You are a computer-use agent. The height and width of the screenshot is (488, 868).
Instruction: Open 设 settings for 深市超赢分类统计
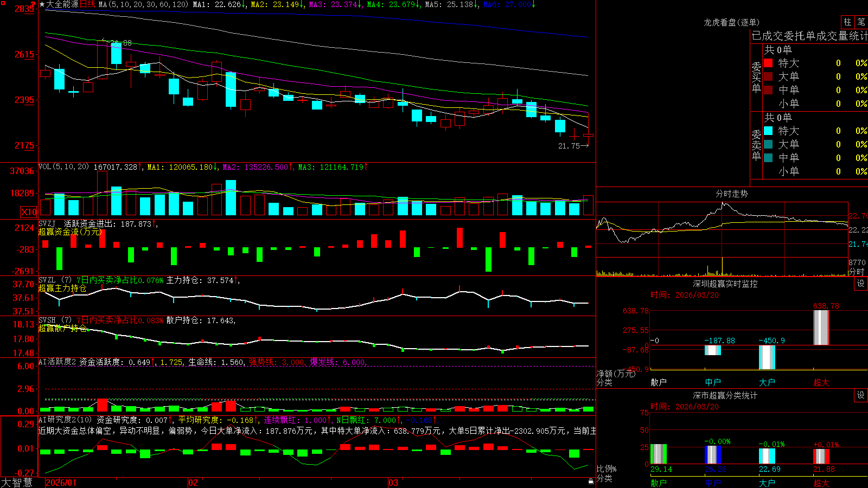coord(861,395)
